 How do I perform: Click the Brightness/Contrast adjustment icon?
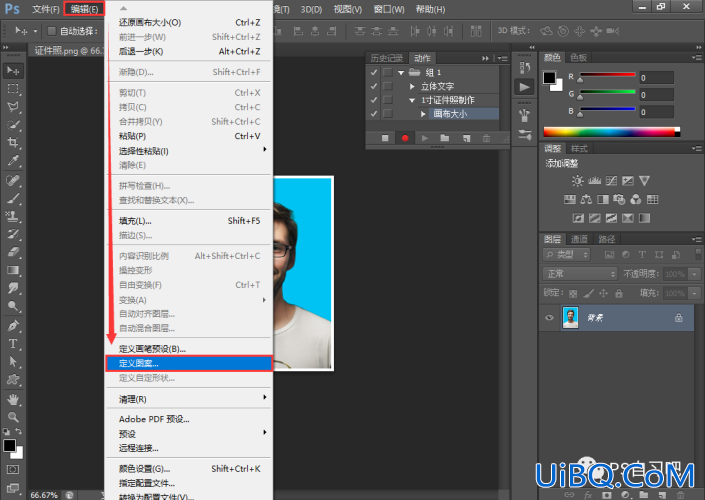pyautogui.click(x=577, y=181)
